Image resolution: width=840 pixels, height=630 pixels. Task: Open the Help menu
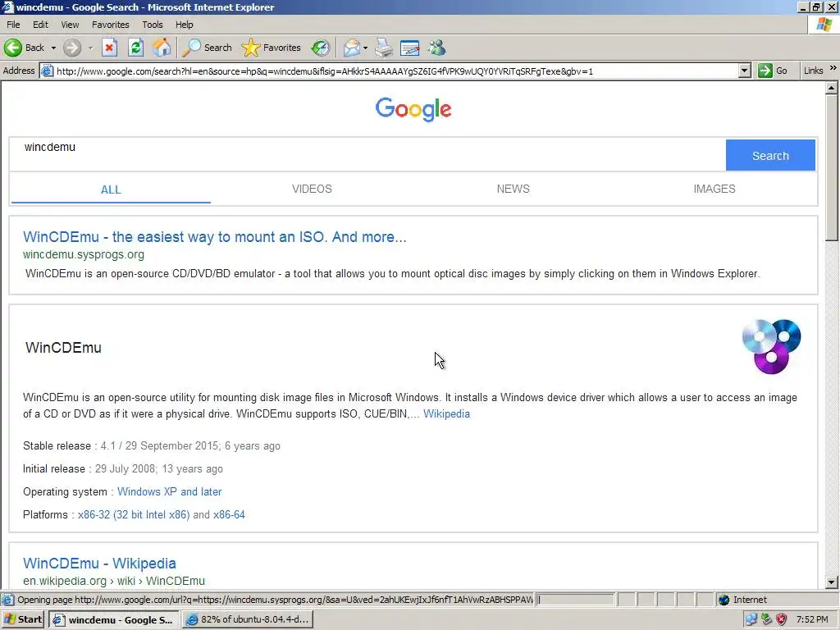(x=184, y=25)
